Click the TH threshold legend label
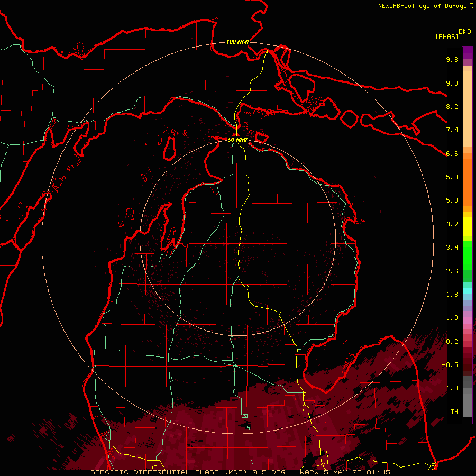This screenshot has width=476, height=476. coord(454,412)
